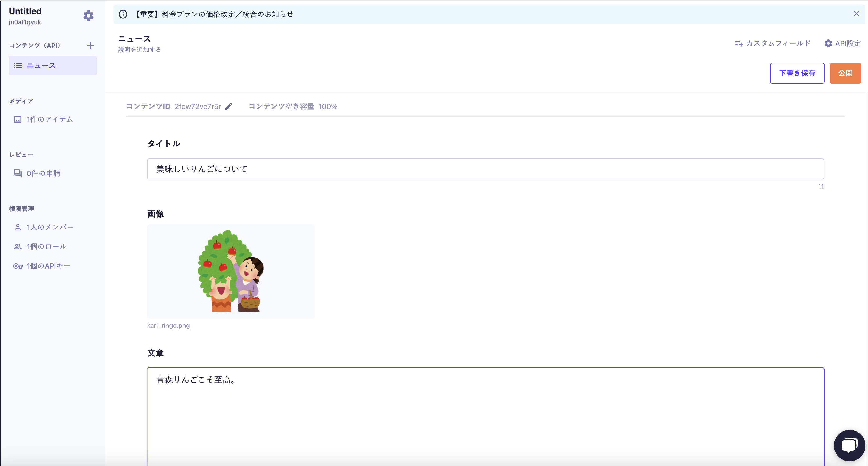Image resolution: width=868 pixels, height=466 pixels.
Task: Click the content ID value 2fow72ve7r5r
Action: point(198,106)
